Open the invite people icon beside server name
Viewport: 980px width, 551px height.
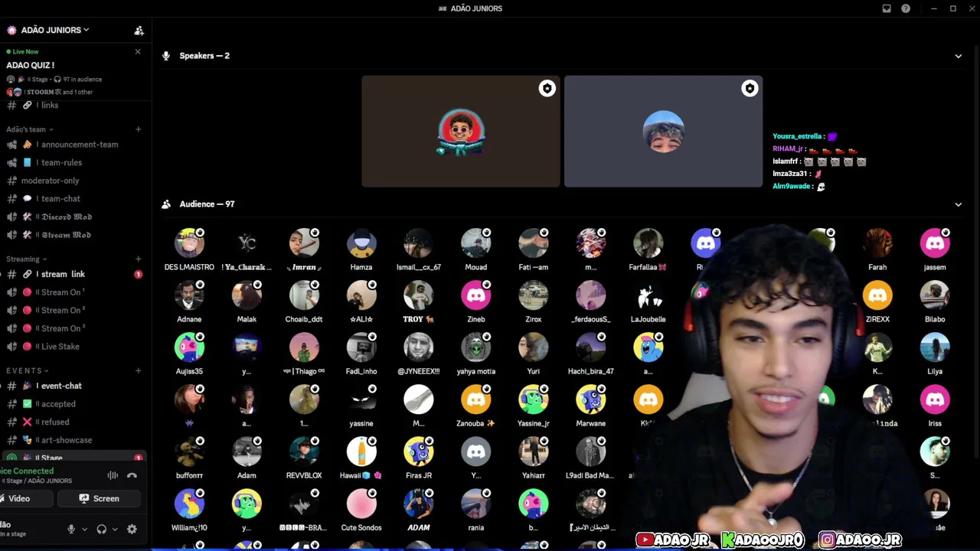pos(139,31)
